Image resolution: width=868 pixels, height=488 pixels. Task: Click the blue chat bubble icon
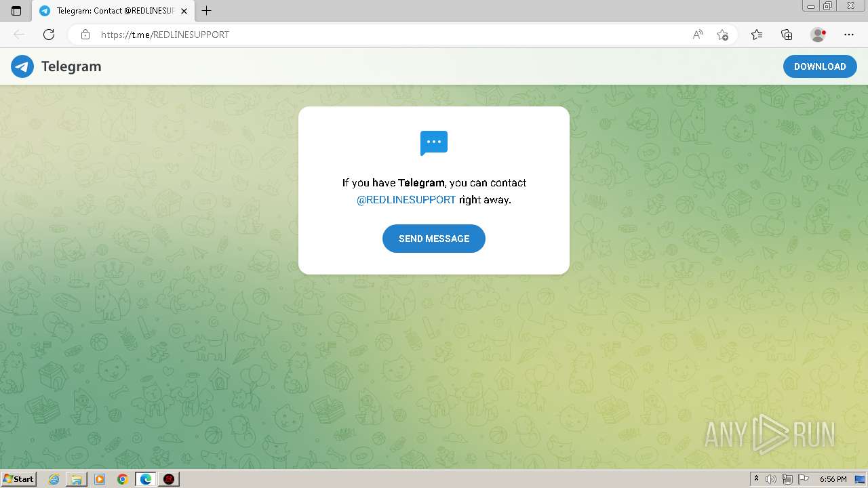tap(434, 143)
